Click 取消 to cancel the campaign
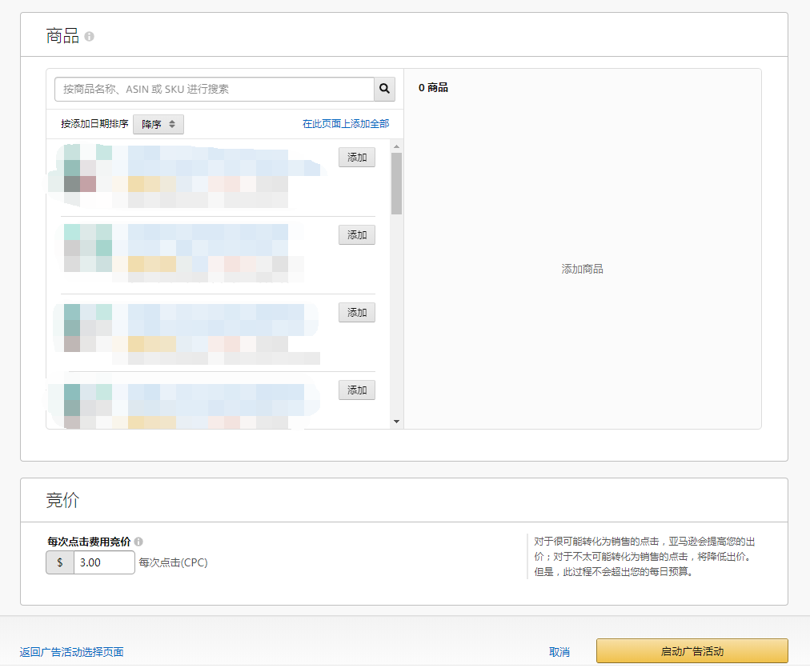The image size is (810, 672). tap(559, 652)
